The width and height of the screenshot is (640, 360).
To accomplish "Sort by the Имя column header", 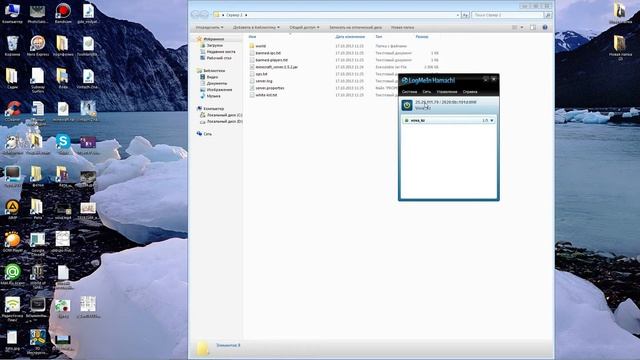I will 252,37.
